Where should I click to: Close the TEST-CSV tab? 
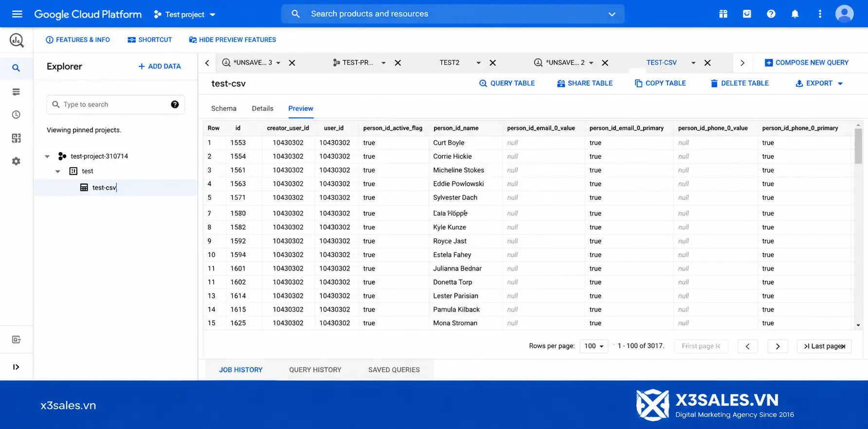click(x=708, y=63)
